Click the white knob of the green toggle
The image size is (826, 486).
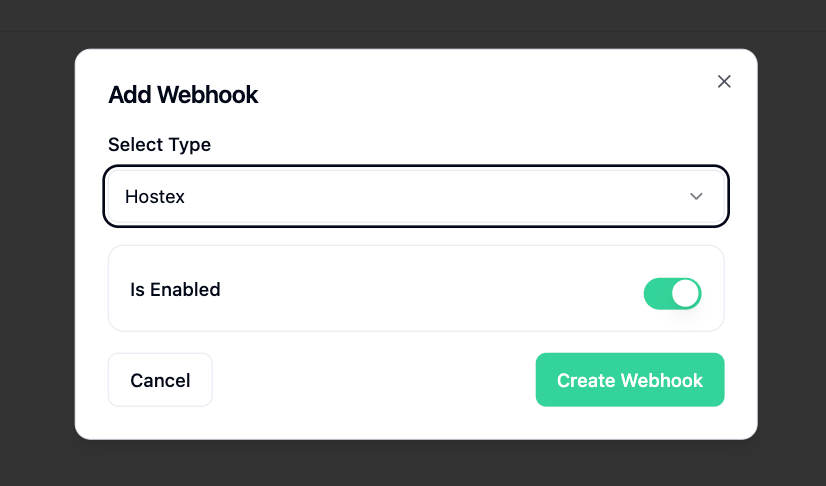tap(685, 293)
